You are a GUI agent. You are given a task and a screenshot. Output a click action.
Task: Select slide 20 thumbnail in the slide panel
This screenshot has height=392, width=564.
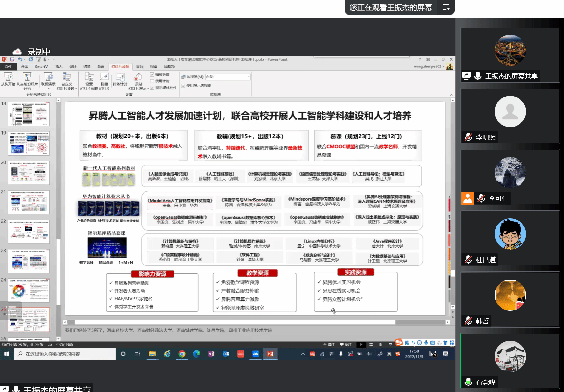coord(29,172)
